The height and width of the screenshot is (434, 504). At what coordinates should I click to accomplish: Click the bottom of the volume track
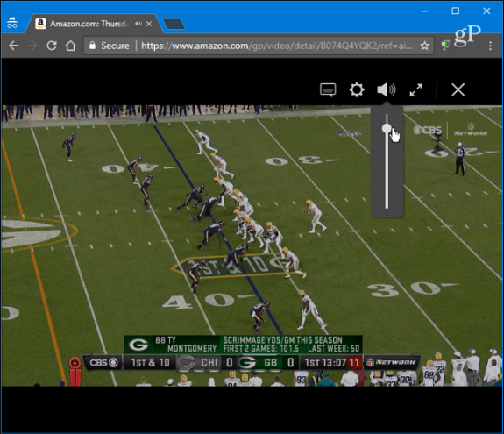point(387,207)
